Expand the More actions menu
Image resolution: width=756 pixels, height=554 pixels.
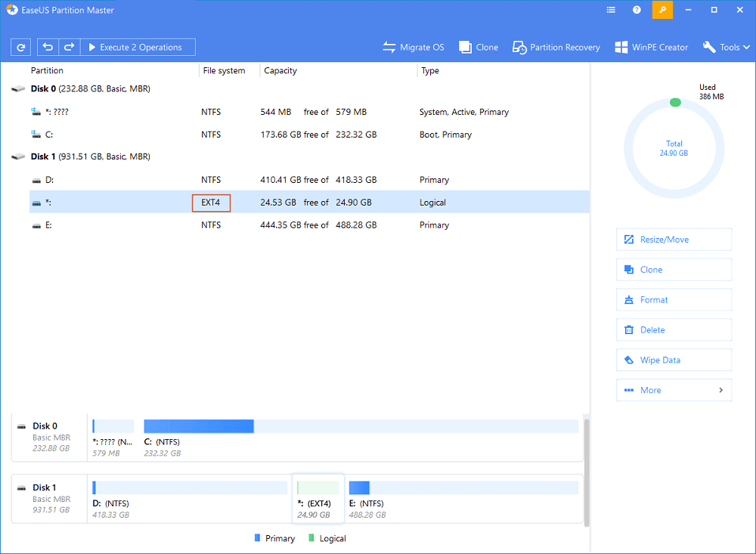tap(674, 390)
